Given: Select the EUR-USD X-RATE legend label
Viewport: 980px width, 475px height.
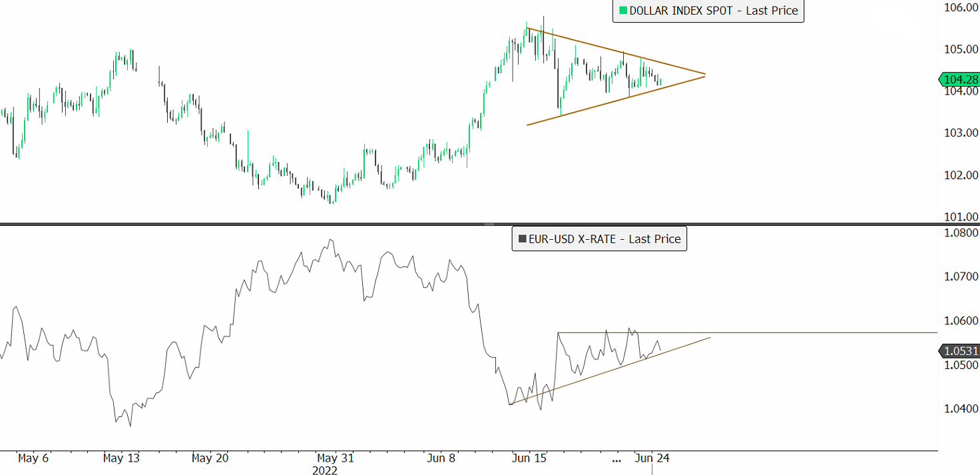Looking at the screenshot, I should (604, 238).
